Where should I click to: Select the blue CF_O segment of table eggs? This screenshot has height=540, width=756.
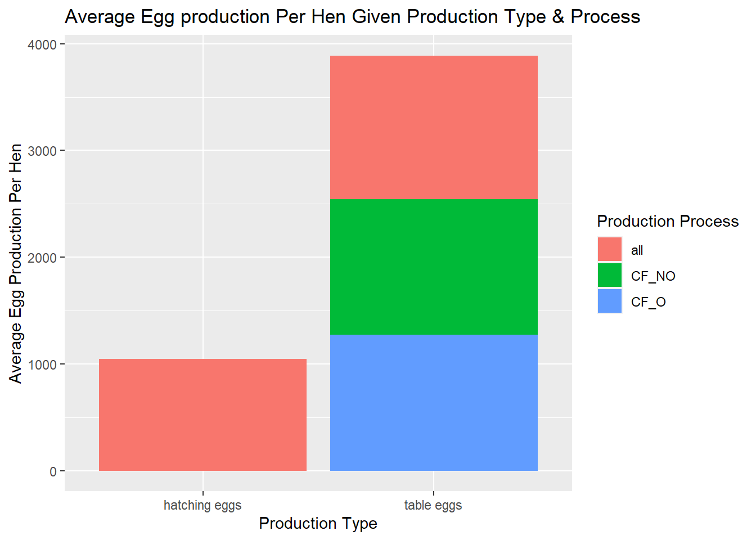point(434,403)
